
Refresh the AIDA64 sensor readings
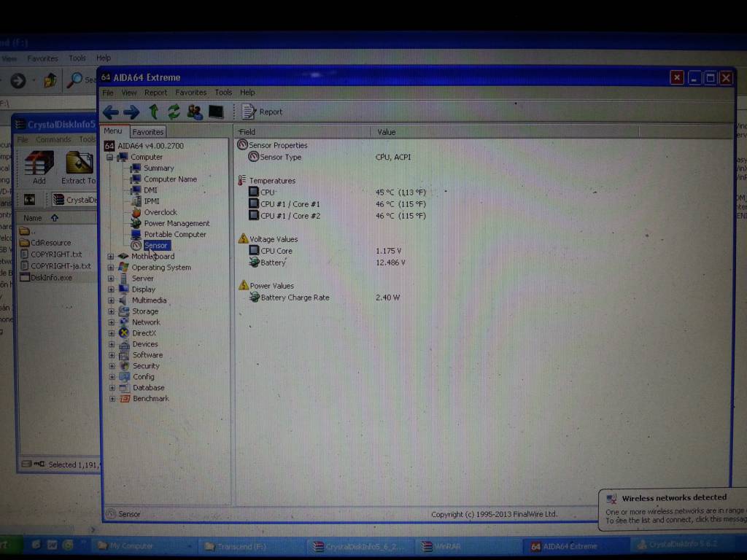click(174, 112)
